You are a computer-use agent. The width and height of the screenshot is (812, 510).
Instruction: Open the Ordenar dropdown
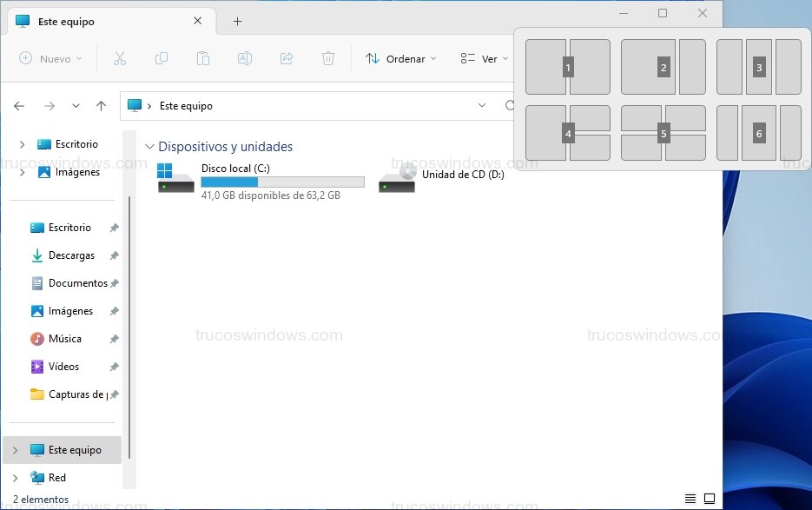click(x=399, y=58)
